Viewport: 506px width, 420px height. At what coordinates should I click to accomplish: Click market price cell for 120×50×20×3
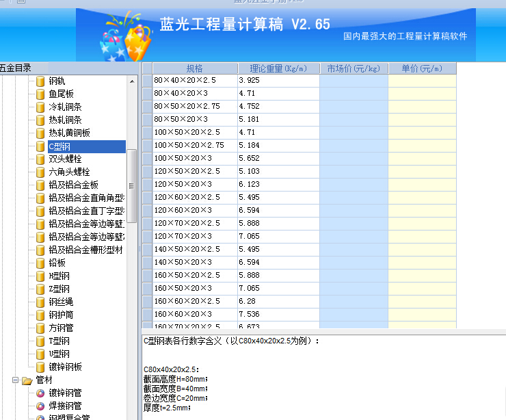pos(354,184)
